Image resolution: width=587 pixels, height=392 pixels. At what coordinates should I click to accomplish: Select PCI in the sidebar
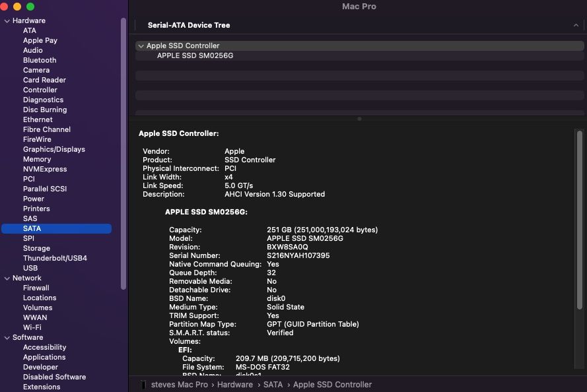pos(29,179)
